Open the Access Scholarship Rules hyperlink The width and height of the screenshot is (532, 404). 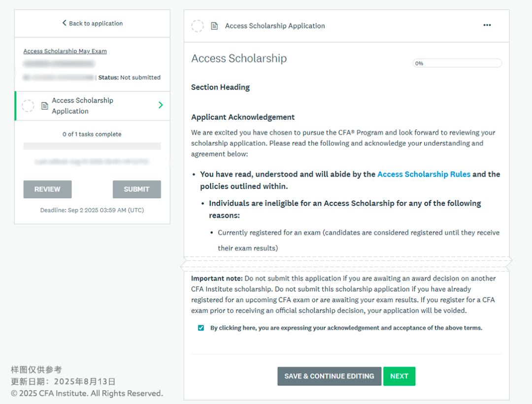point(424,174)
